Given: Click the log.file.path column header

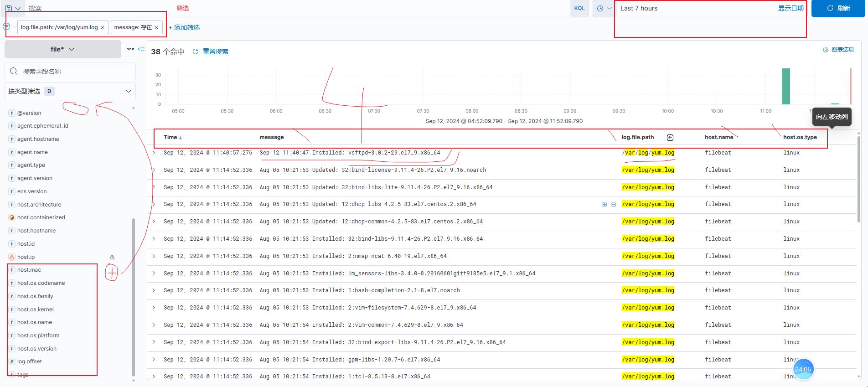Looking at the screenshot, I should (x=638, y=137).
